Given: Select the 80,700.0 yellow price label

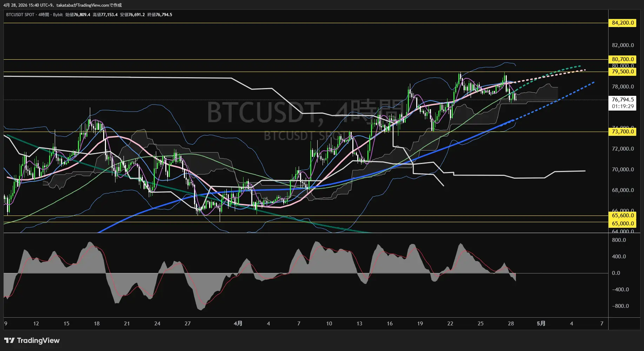Looking at the screenshot, I should point(623,59).
